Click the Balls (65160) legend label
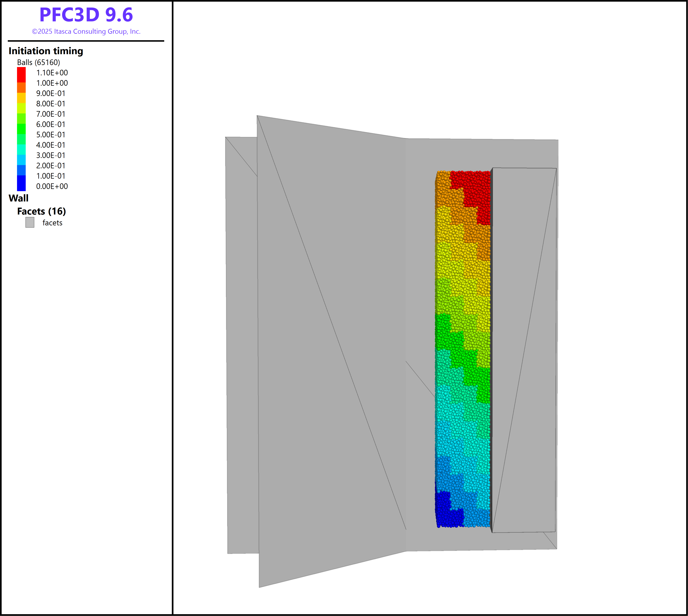This screenshot has height=616, width=688. 39,62
